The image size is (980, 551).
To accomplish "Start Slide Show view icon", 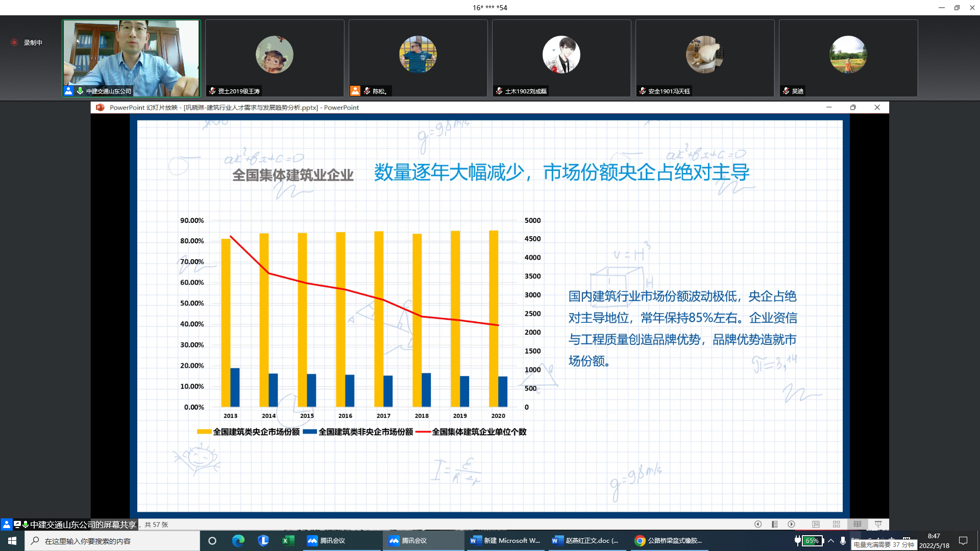I will click(878, 524).
